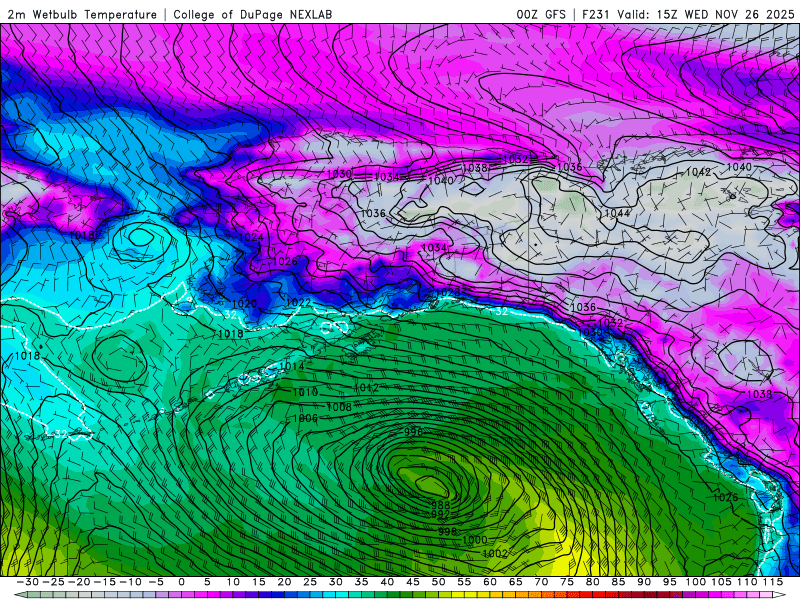This screenshot has width=800, height=600.
Task: Click the 1002 pressure contour label
Action: point(495,554)
